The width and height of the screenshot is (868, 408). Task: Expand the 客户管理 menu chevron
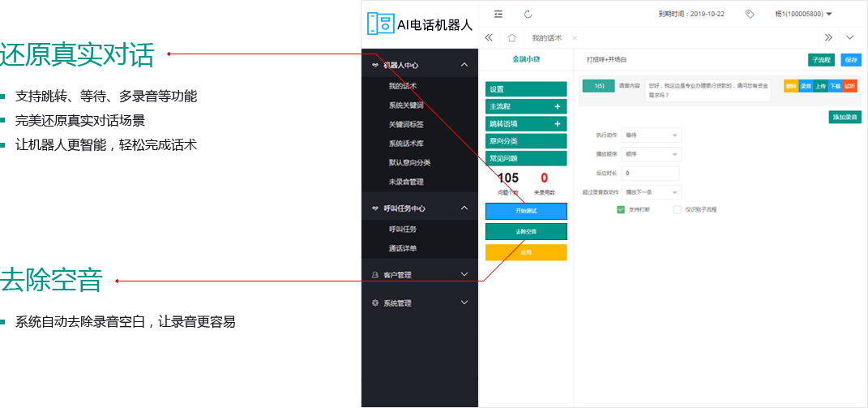coord(464,274)
